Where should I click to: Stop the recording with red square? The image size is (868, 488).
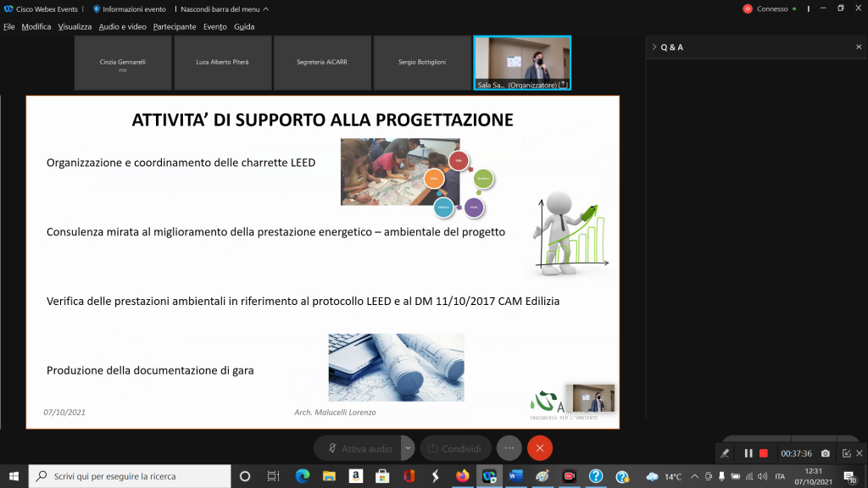click(763, 453)
